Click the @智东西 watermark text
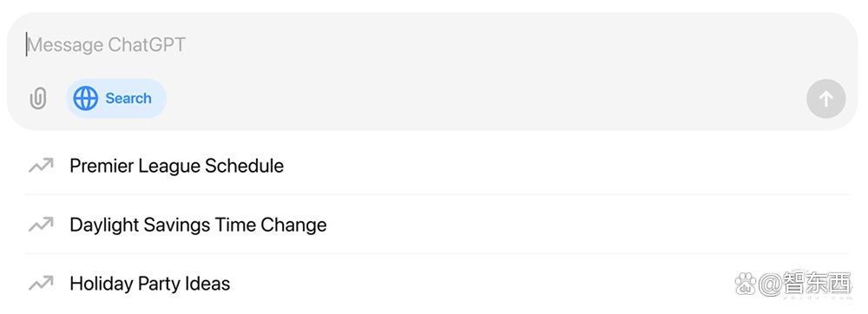This screenshot has height=314, width=868. (x=804, y=285)
